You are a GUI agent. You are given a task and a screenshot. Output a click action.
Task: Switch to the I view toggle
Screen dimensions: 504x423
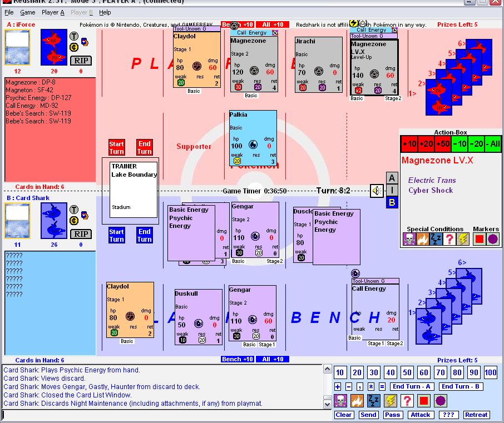click(x=392, y=190)
